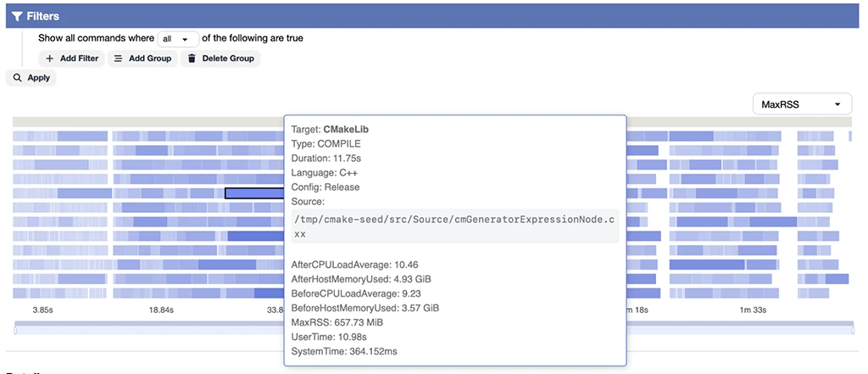Click the AfterHostMemoryUsed: 4.93 GiB line
Image resolution: width=868 pixels, height=374 pixels.
(x=361, y=279)
